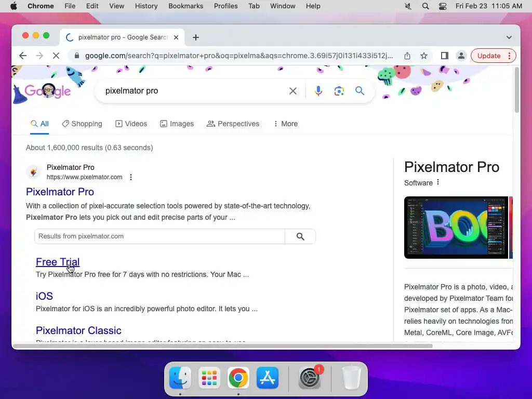Focus the Chrome address bar URL
Screen dimensions: 532x399
[x=239, y=56]
